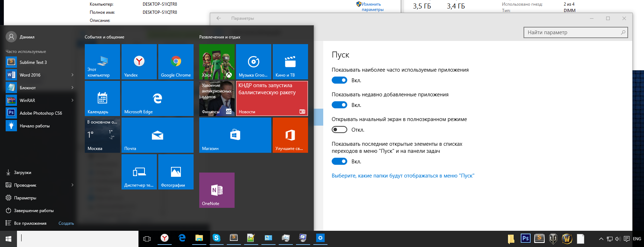
Task: Toggle recently added apps display
Action: coord(339,105)
